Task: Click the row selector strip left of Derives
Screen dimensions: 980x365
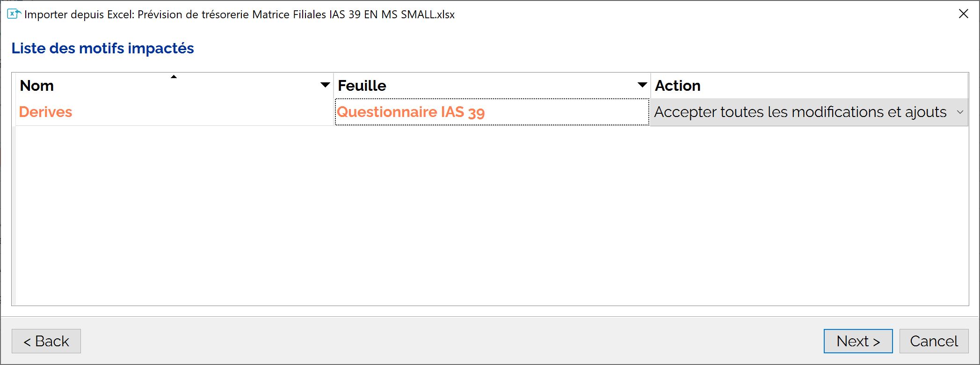Action: [x=14, y=112]
